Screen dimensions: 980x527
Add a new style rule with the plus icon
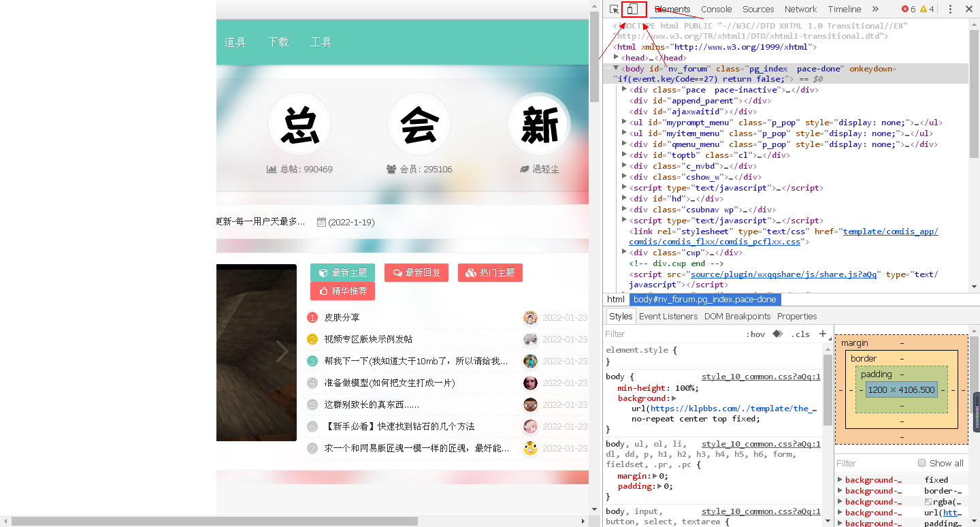(x=823, y=334)
